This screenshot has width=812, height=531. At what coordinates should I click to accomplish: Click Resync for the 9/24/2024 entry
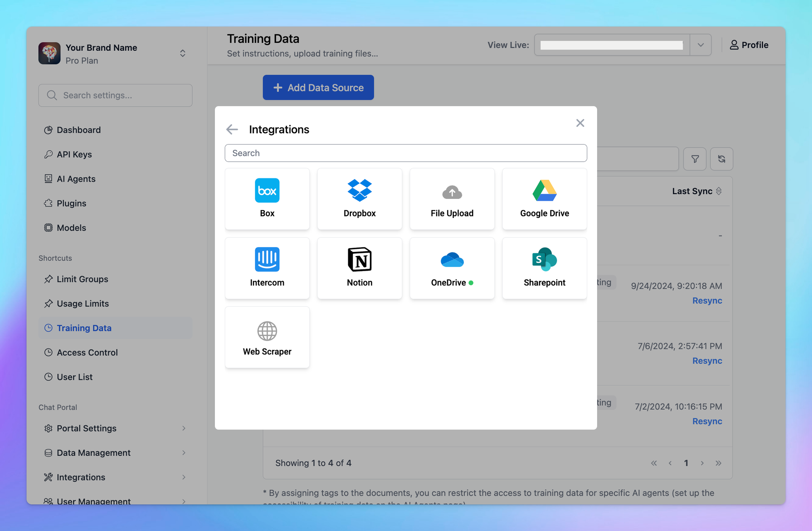pos(707,300)
